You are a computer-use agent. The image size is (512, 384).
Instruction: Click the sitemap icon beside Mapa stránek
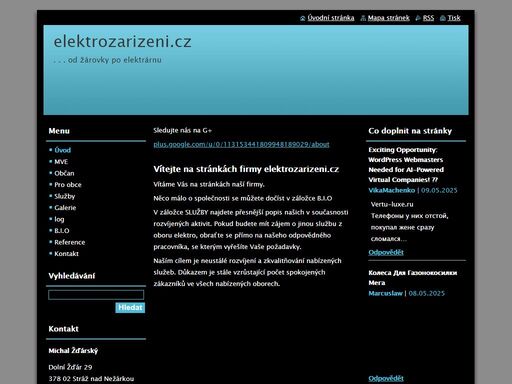[363, 18]
